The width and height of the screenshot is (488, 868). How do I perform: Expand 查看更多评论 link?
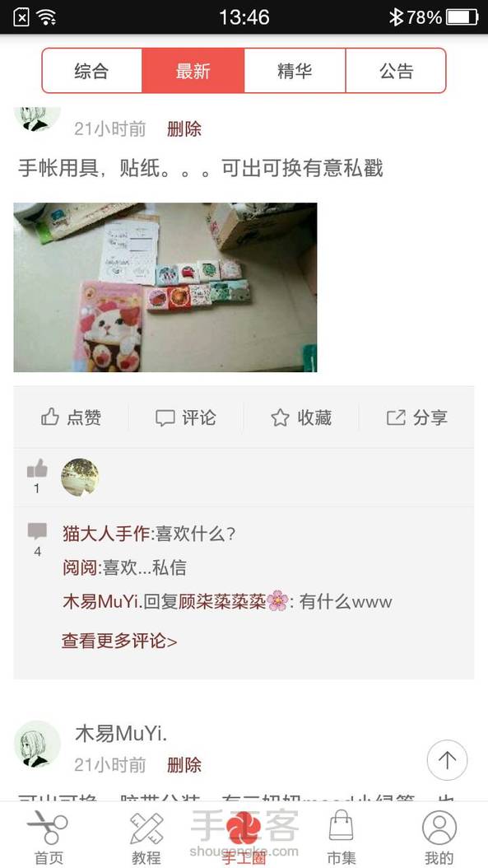119,641
